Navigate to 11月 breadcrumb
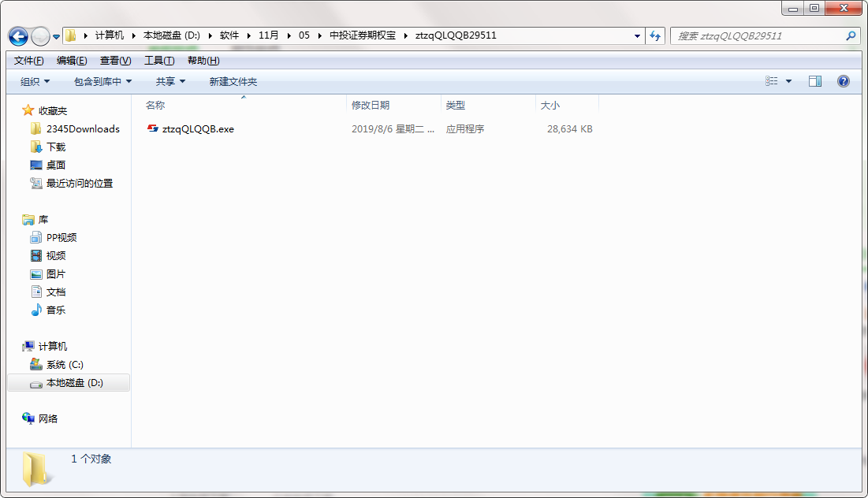 [x=269, y=35]
